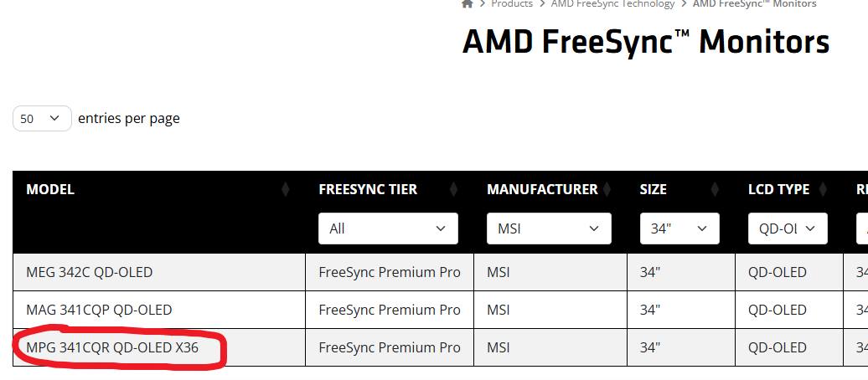The image size is (868, 380).
Task: Sort by LCD Type column arrows
Action: pyautogui.click(x=823, y=189)
